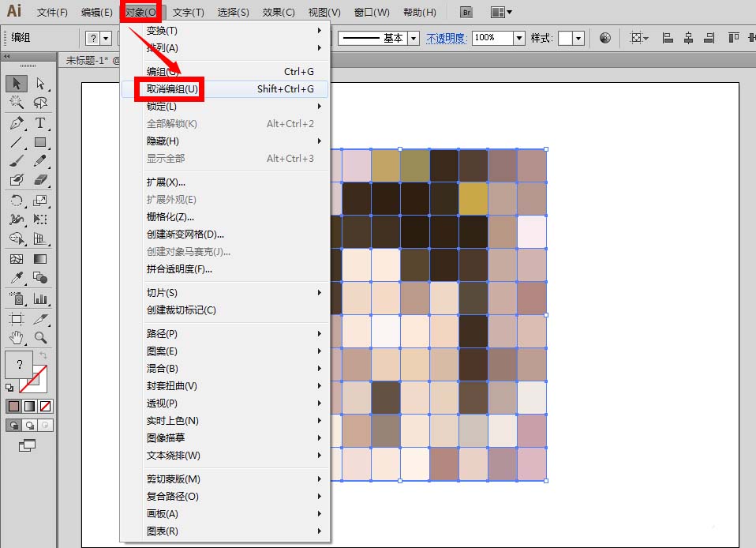The height and width of the screenshot is (548, 756).
Task: Select the Paintbrush tool
Action: tap(17, 160)
